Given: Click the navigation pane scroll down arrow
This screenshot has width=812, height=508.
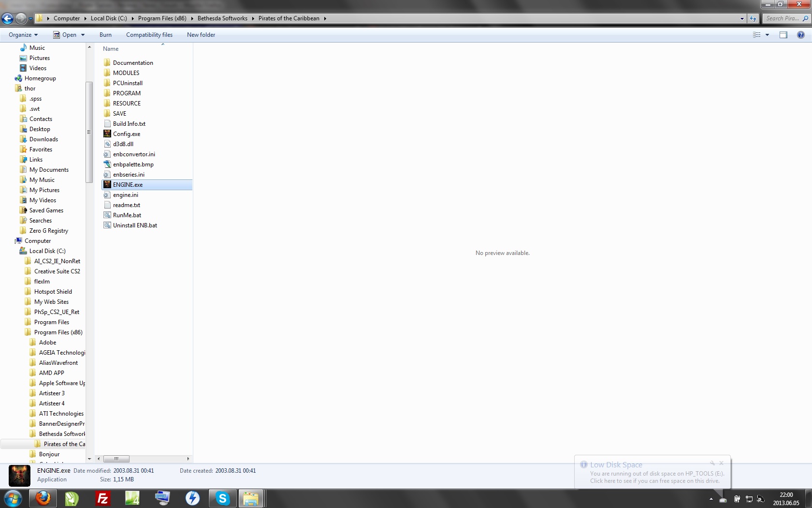Looking at the screenshot, I should [x=89, y=459].
